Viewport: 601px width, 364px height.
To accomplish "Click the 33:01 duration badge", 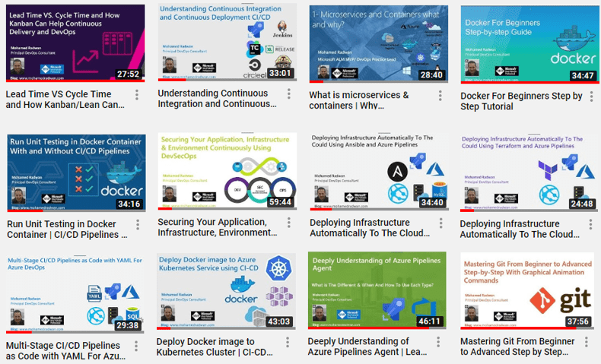I will [280, 73].
